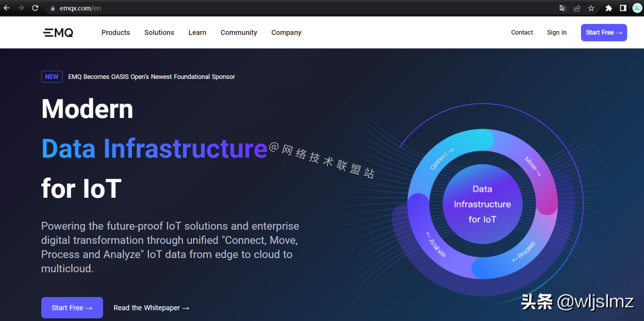The width and height of the screenshot is (644, 321).
Task: Click the share page icon in address bar
Action: [x=577, y=8]
